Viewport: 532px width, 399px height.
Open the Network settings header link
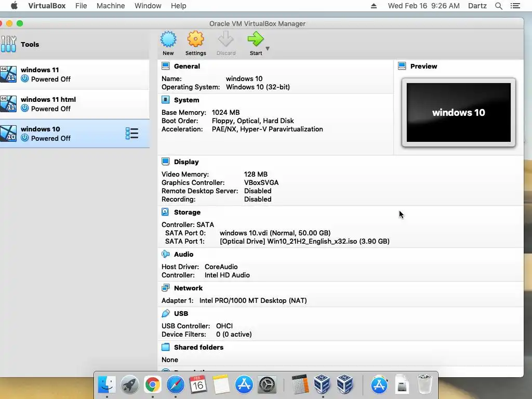188,288
